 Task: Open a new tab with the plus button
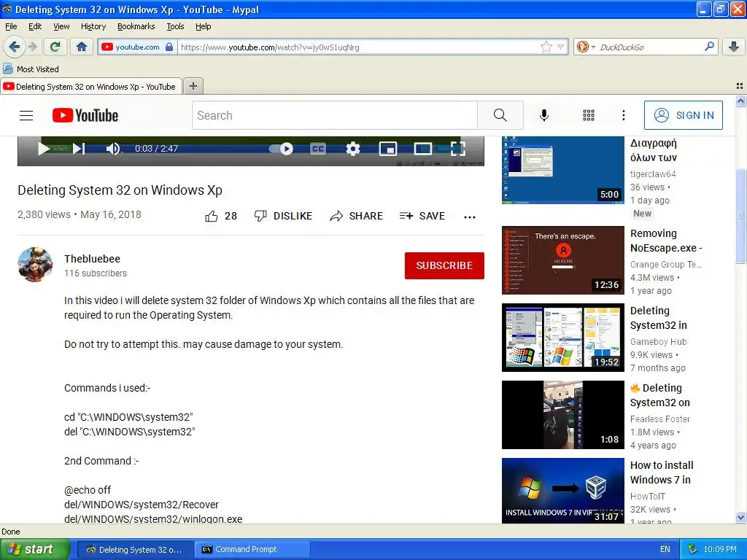point(193,86)
